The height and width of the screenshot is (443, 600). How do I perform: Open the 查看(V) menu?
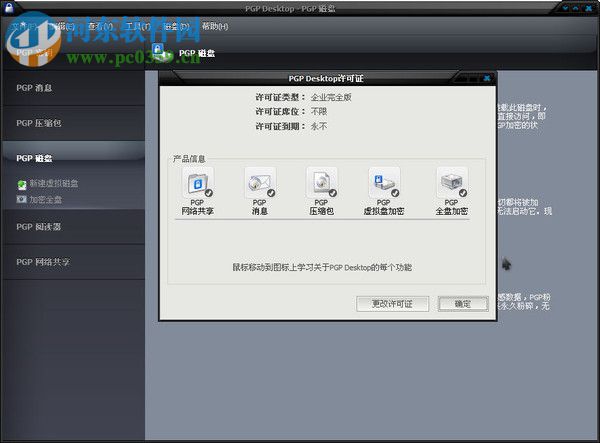tap(100, 26)
